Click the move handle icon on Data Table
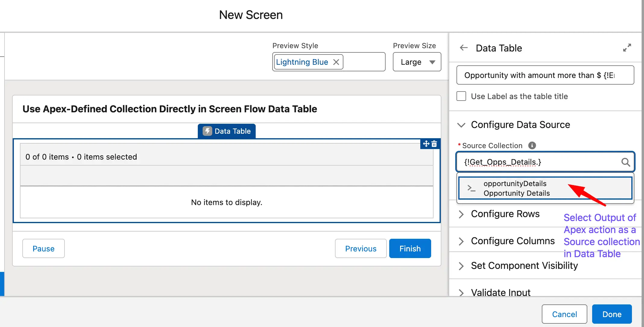 pyautogui.click(x=426, y=144)
